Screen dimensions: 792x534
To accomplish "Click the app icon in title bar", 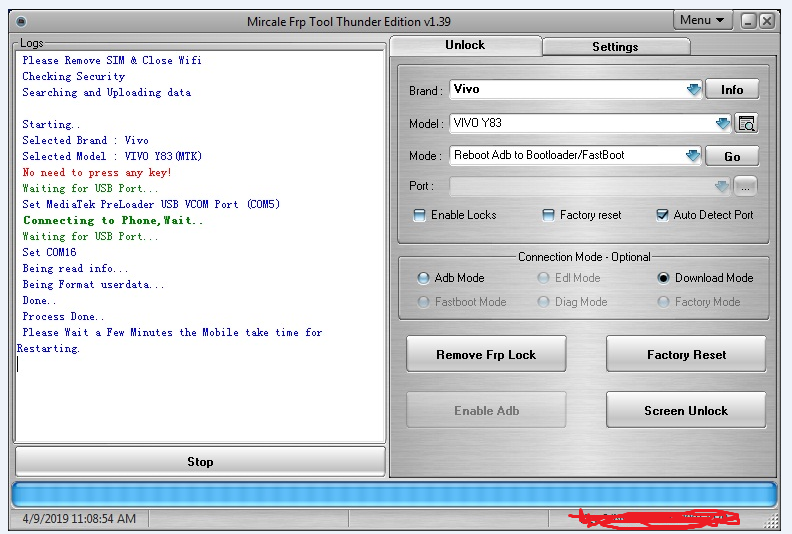I will (21, 22).
